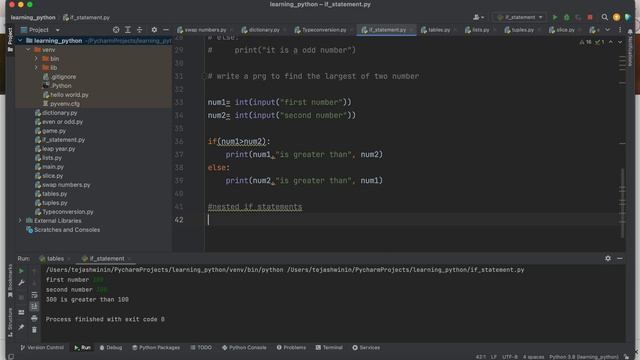This screenshot has height=360, width=640.
Task: Collapse the venv folder
Action: point(28,50)
